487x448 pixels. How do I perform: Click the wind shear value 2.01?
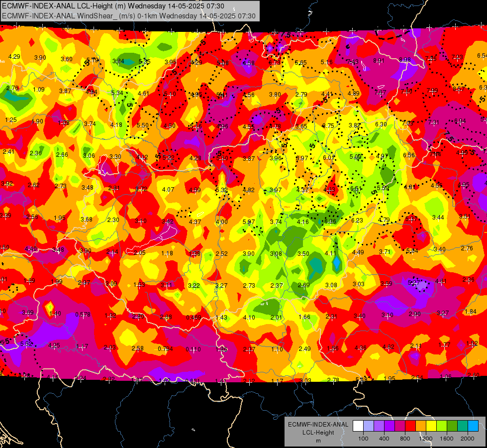tap(276, 318)
